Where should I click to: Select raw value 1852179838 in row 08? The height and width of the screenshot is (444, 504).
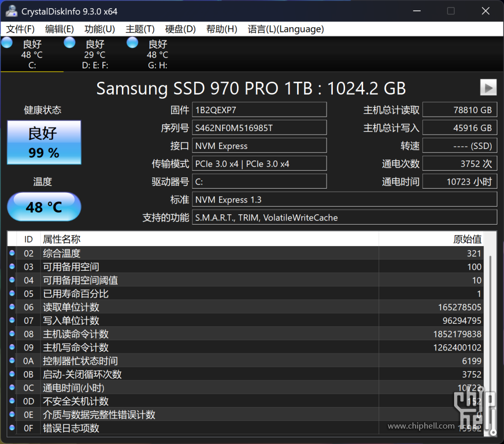457,334
